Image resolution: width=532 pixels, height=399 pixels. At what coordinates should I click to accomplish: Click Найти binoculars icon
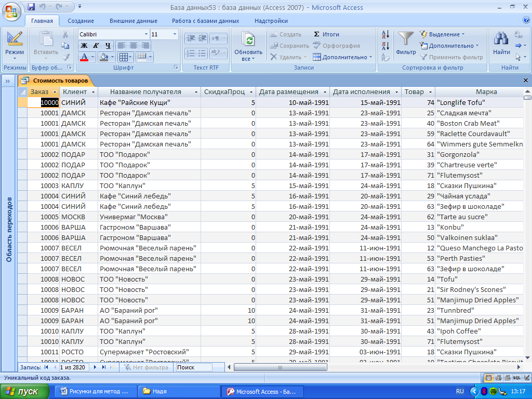pos(501,38)
